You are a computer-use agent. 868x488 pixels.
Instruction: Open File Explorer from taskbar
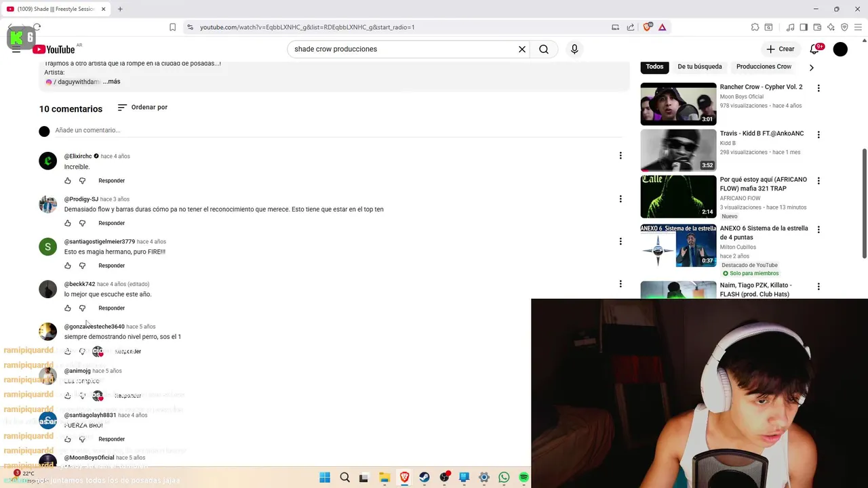[x=384, y=477]
